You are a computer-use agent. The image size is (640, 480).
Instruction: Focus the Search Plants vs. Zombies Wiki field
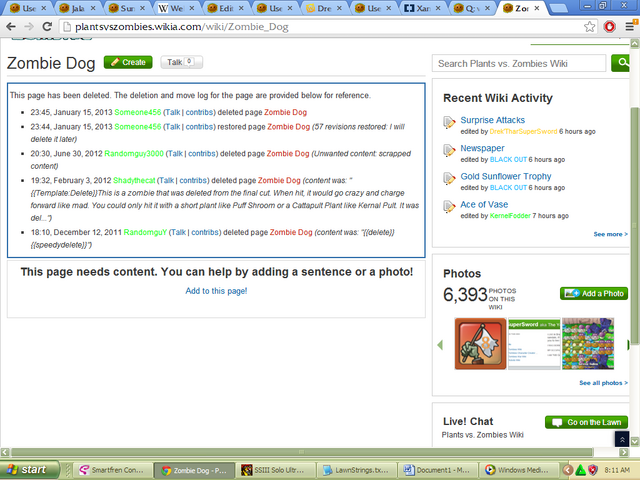coord(519,63)
